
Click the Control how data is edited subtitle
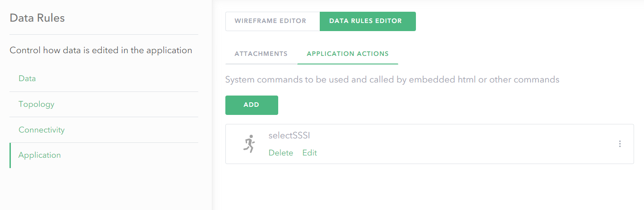click(101, 50)
